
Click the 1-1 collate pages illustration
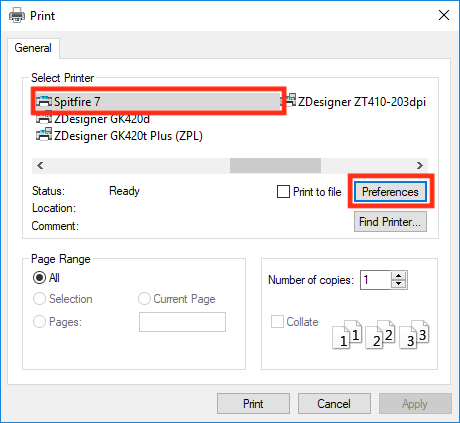tap(347, 334)
